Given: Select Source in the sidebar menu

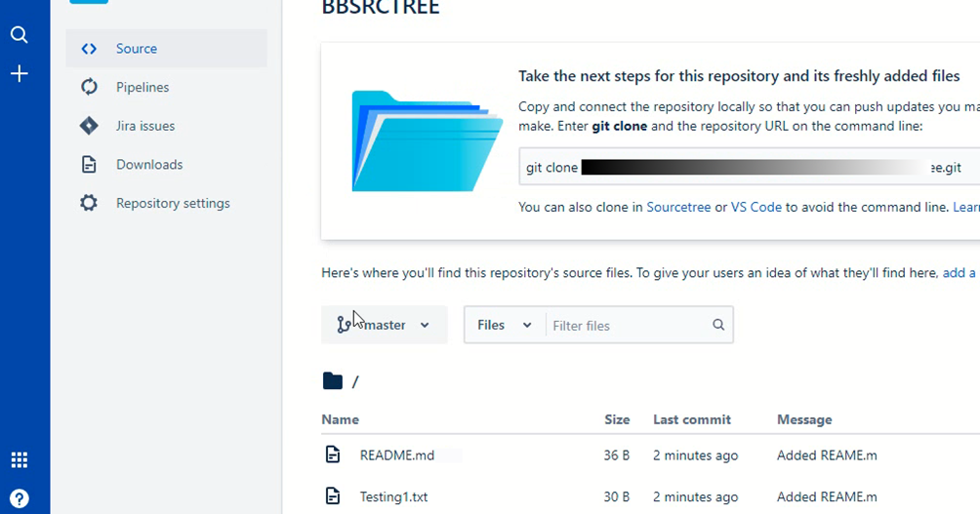Looking at the screenshot, I should (137, 49).
